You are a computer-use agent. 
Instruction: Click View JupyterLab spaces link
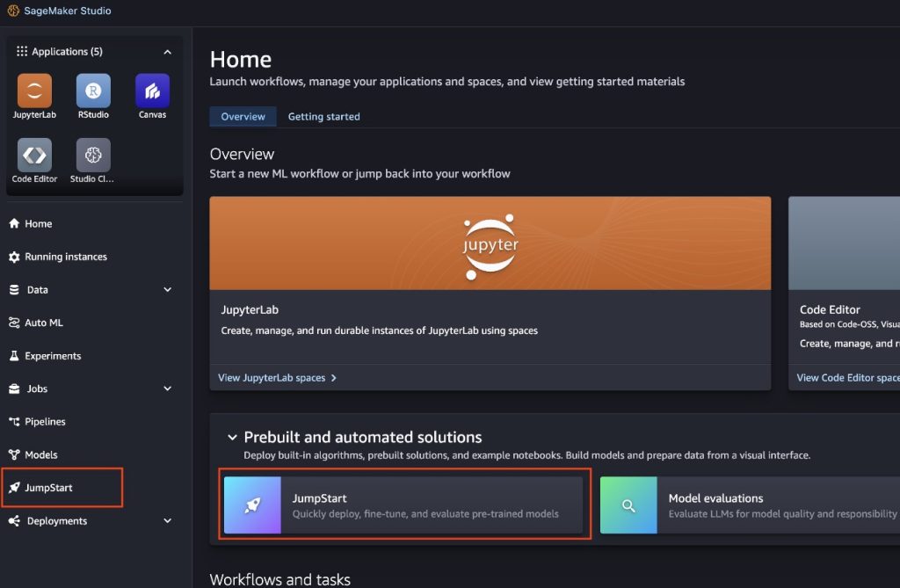click(272, 378)
